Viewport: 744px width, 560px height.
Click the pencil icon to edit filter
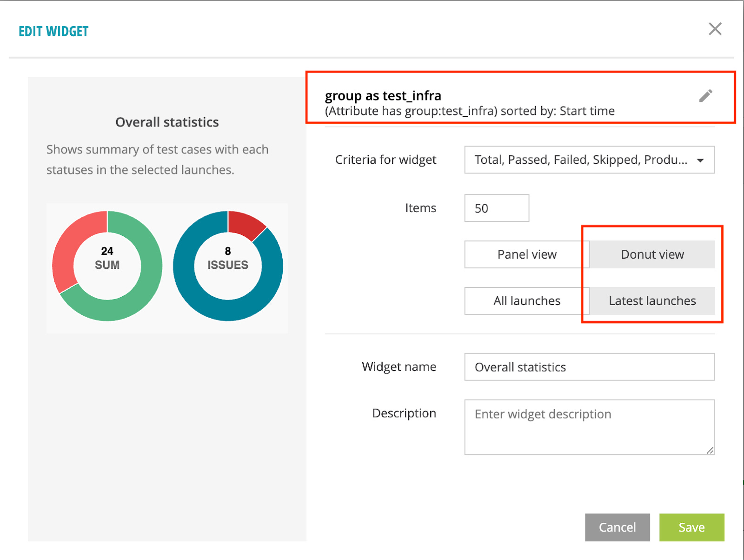tap(706, 95)
